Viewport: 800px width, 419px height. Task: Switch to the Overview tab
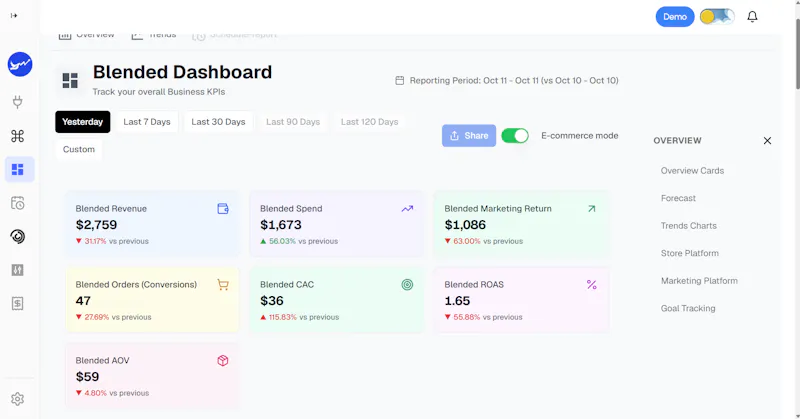point(86,35)
